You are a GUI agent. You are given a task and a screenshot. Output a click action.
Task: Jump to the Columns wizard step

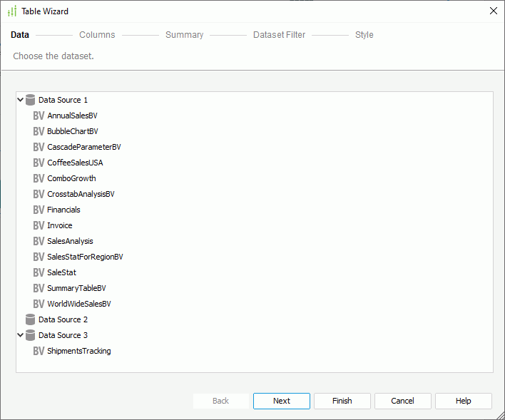pyautogui.click(x=97, y=35)
